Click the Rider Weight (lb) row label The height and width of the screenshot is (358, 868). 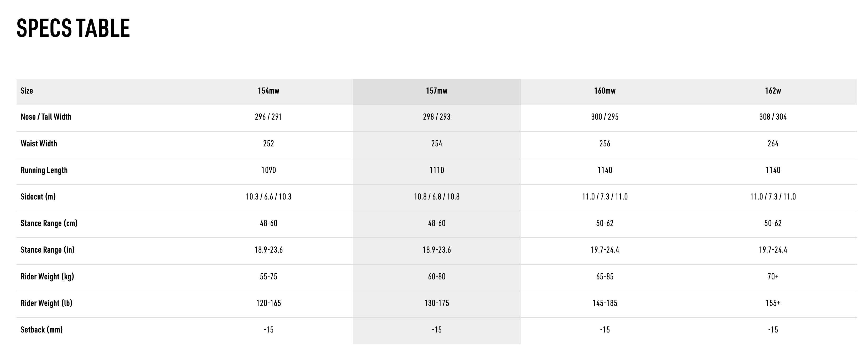tap(47, 303)
